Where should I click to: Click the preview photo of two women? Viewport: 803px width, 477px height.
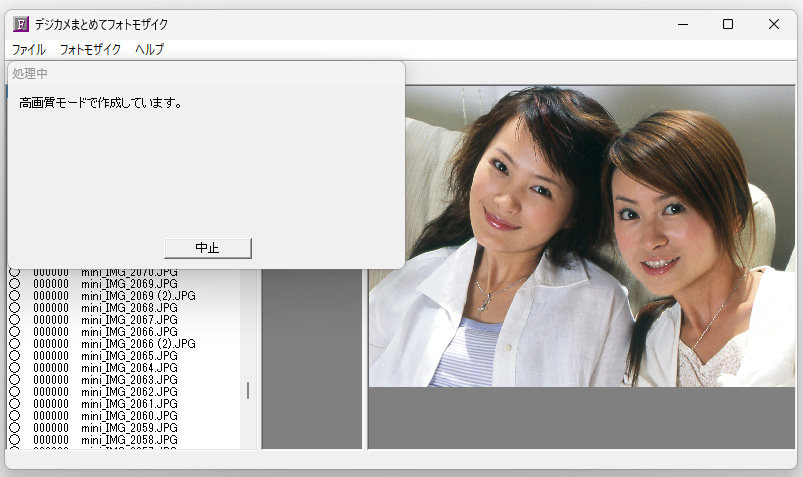[582, 236]
